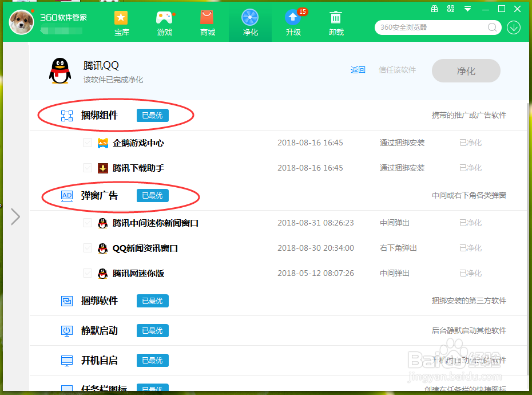Click 已最优 badge beside 开机自启
The height and width of the screenshot is (395, 532).
(152, 360)
